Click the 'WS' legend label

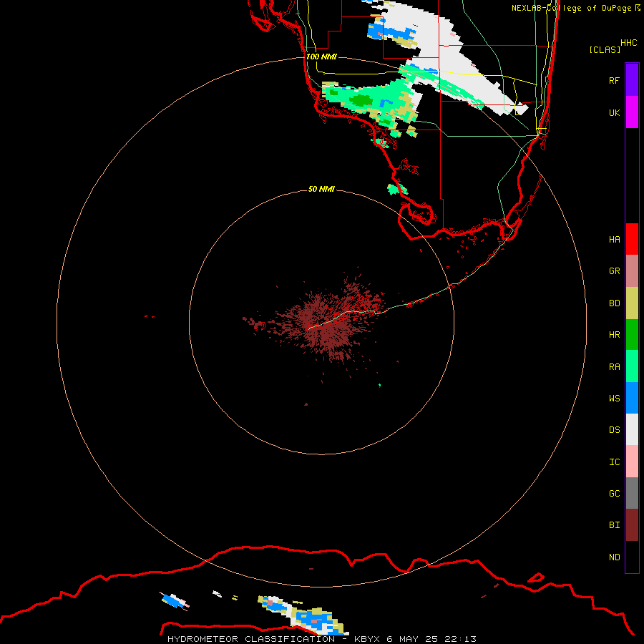[x=614, y=398]
